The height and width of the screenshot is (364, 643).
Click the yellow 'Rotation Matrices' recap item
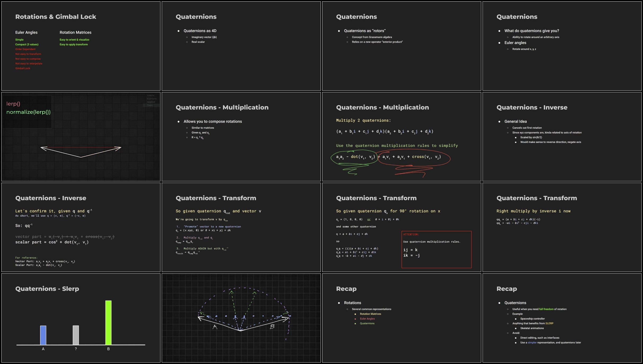pos(370,314)
